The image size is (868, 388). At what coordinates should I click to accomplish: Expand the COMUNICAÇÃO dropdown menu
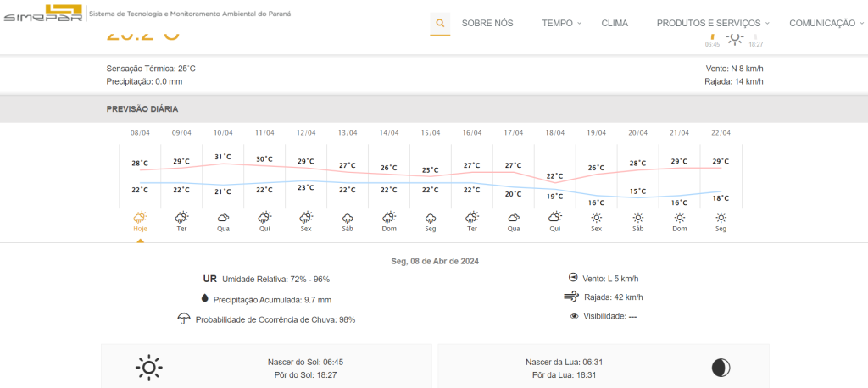(x=826, y=24)
